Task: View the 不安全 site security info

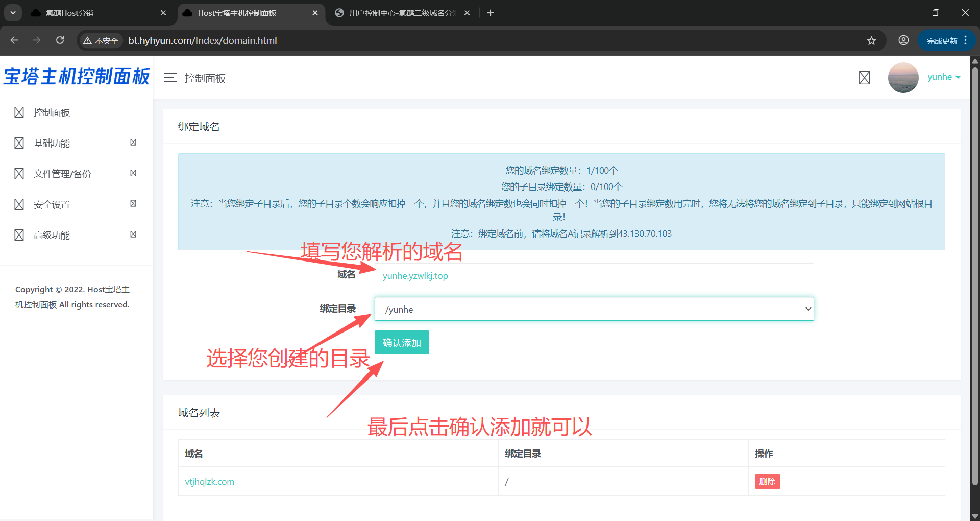Action: (x=101, y=40)
